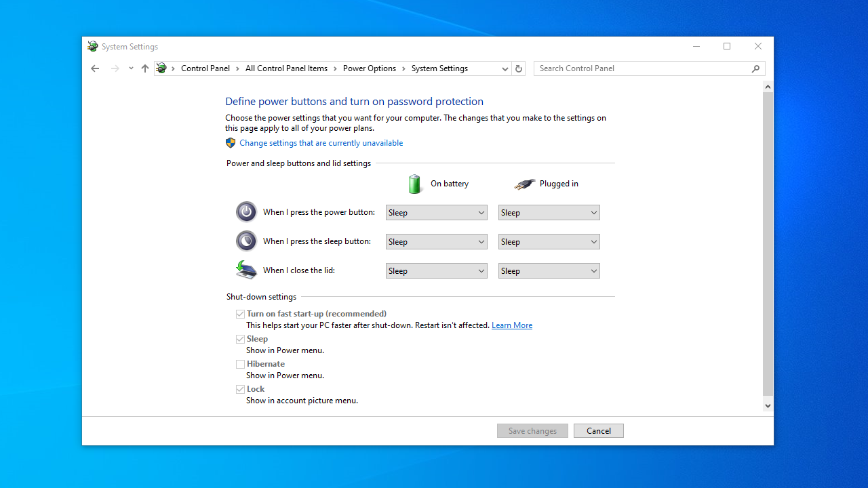
Task: Toggle the Lock checkbox
Action: [240, 389]
